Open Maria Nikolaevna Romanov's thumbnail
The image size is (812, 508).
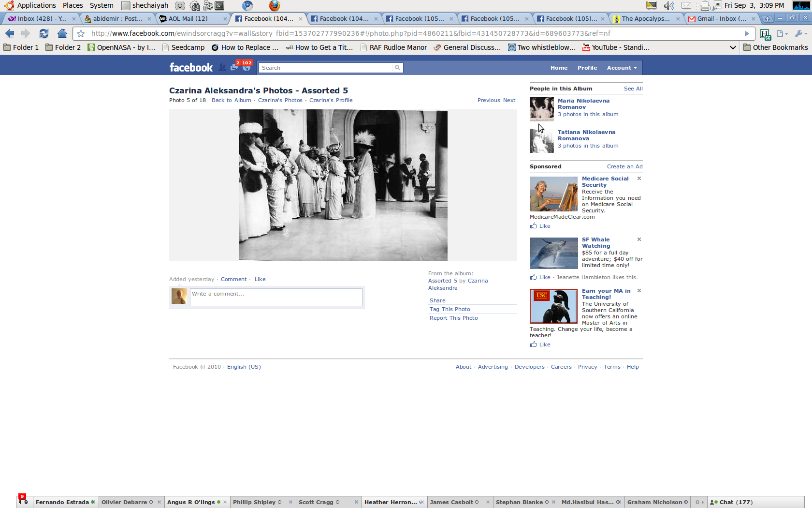pos(541,108)
